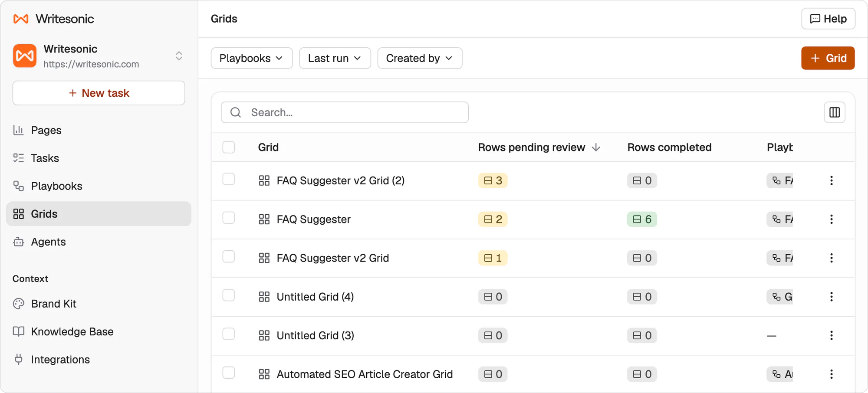Toggle the select-all checkbox in header
This screenshot has height=393, width=868.
click(229, 147)
